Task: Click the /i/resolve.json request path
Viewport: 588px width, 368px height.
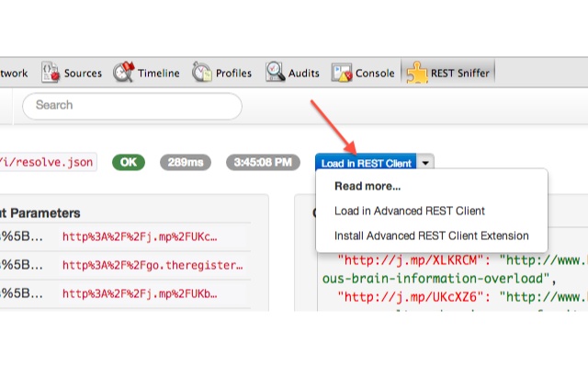Action: click(47, 162)
